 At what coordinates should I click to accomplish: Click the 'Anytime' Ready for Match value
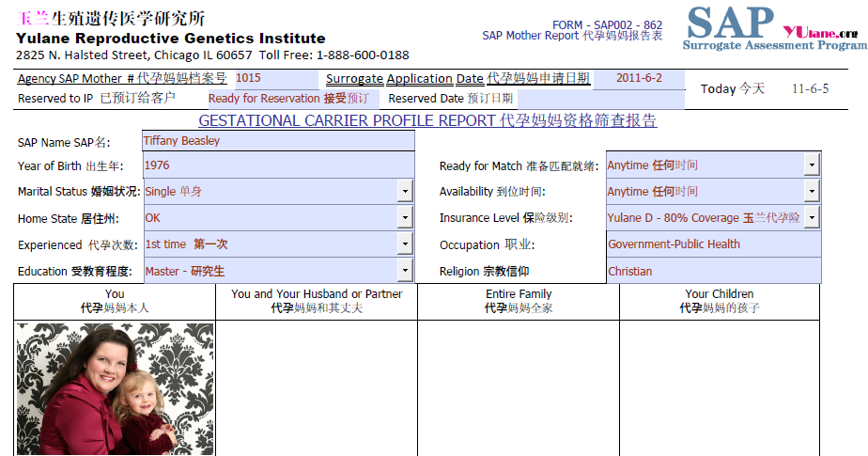pyautogui.click(x=652, y=165)
